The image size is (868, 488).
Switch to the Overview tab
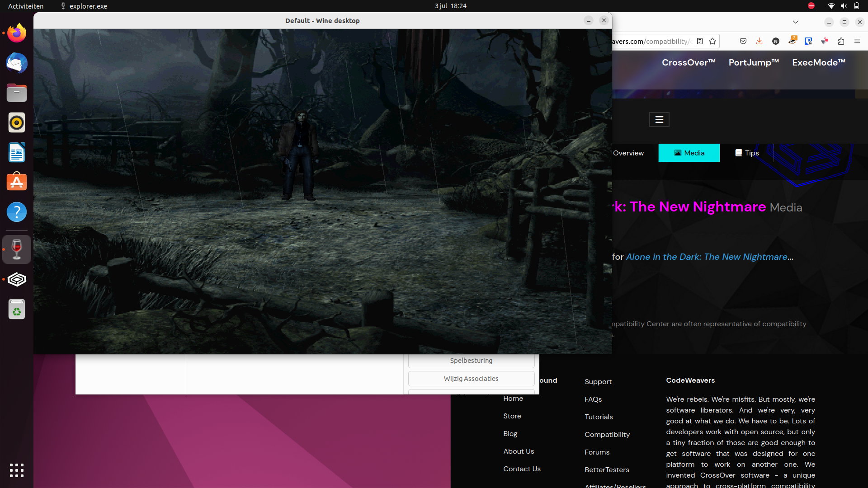(x=628, y=153)
